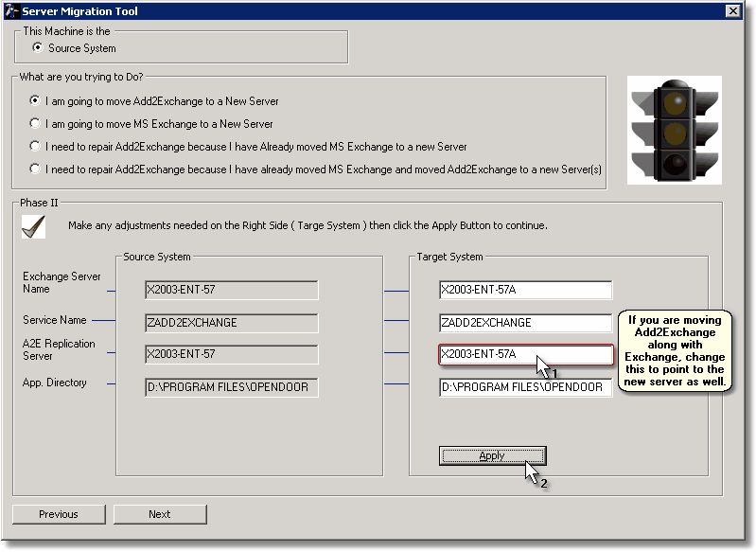Edit the Target App. Directory field
Screen dimensions: 756x552
click(x=525, y=387)
